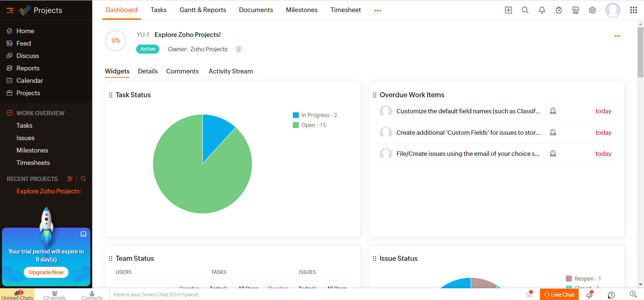This screenshot has height=300, width=644.
Task: Open the notifications bell icon
Action: point(542,10)
